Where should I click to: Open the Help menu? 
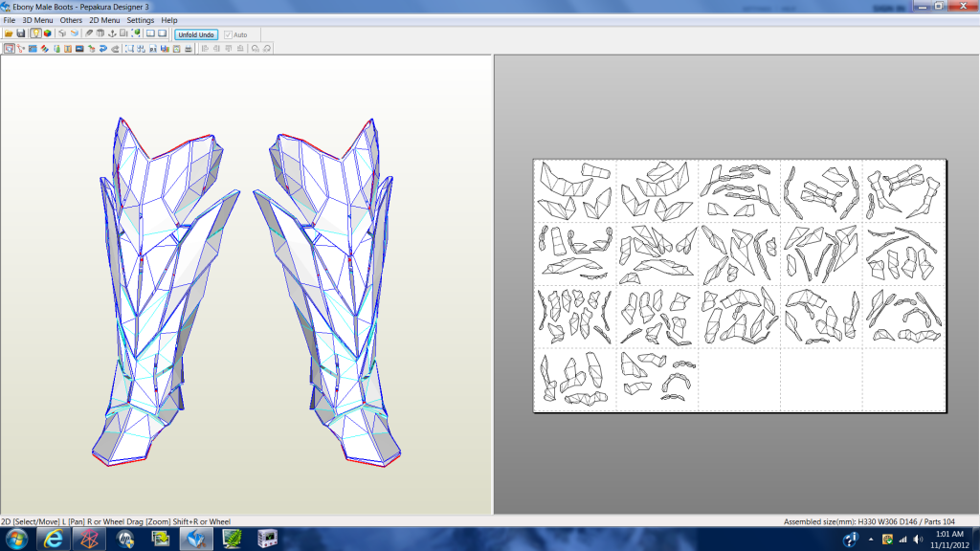(169, 20)
